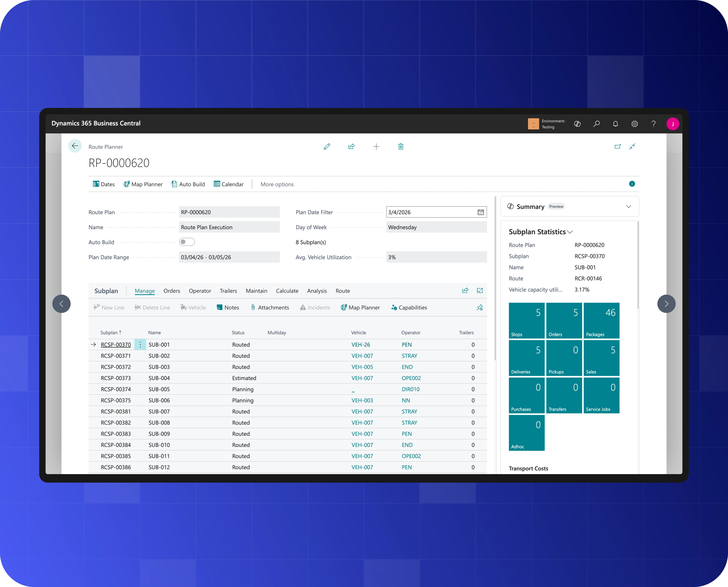Open the notifications bell
Image resolution: width=728 pixels, height=587 pixels.
(615, 124)
